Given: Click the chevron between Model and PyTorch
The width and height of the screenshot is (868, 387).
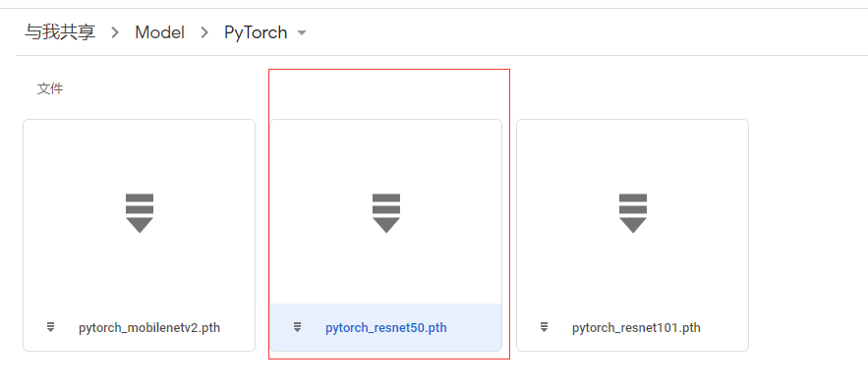Looking at the screenshot, I should [x=204, y=32].
